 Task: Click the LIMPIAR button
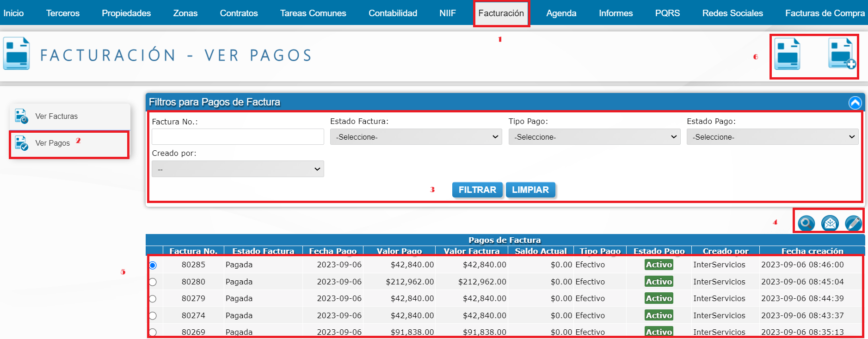coord(530,190)
